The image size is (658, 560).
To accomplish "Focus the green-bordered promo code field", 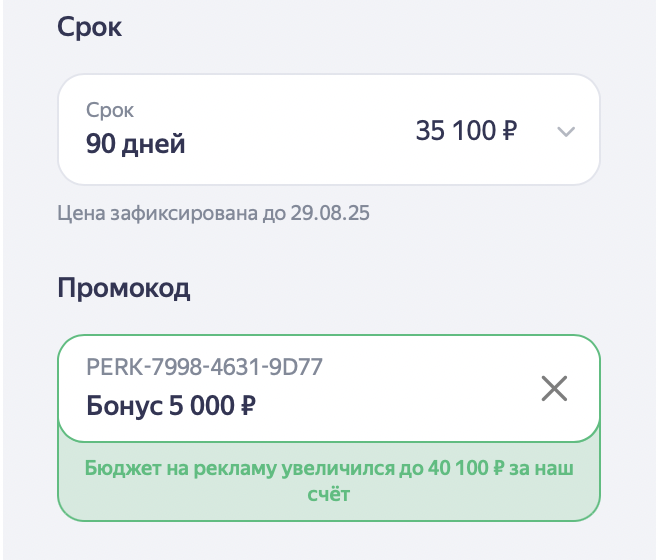I will click(329, 388).
